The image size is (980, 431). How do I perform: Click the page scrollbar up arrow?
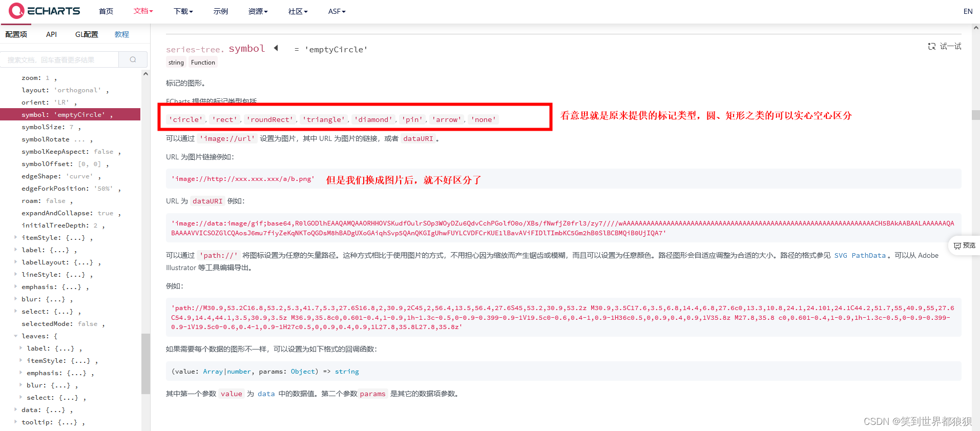976,28
